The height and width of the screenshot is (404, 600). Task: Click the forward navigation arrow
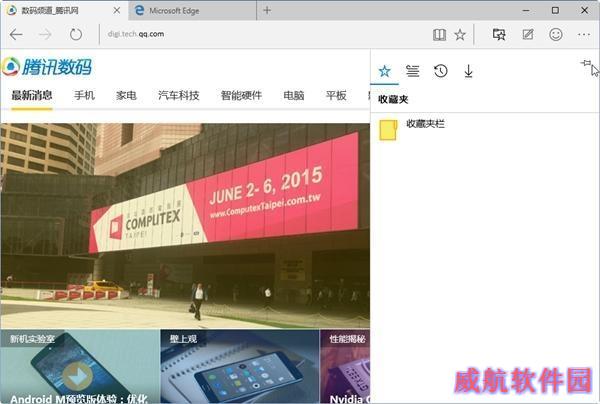[x=45, y=34]
